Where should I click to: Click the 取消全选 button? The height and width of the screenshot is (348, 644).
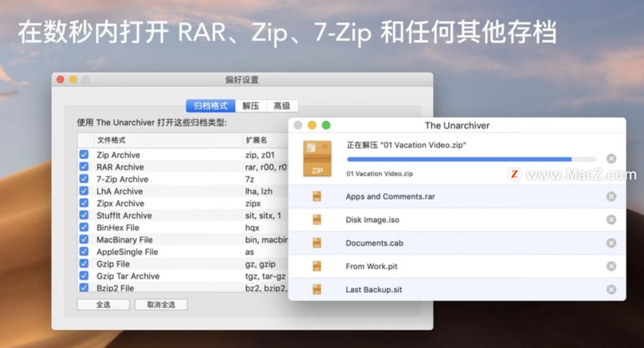click(x=161, y=305)
